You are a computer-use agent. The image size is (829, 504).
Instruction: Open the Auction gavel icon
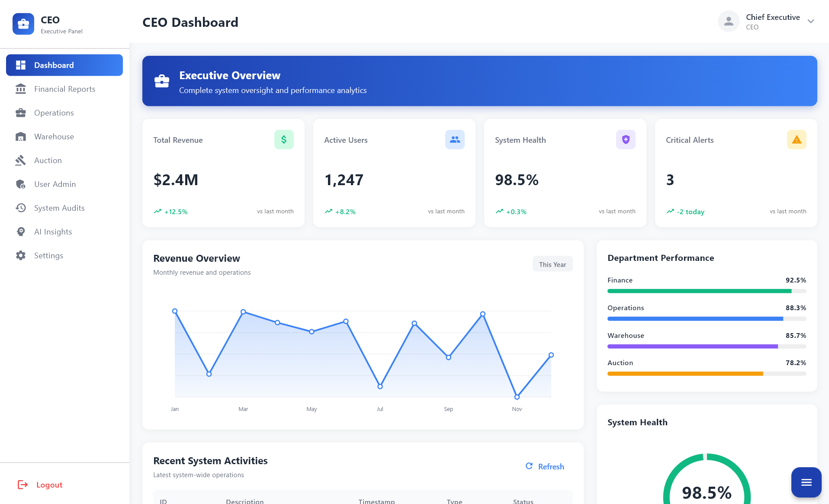[x=20, y=160]
